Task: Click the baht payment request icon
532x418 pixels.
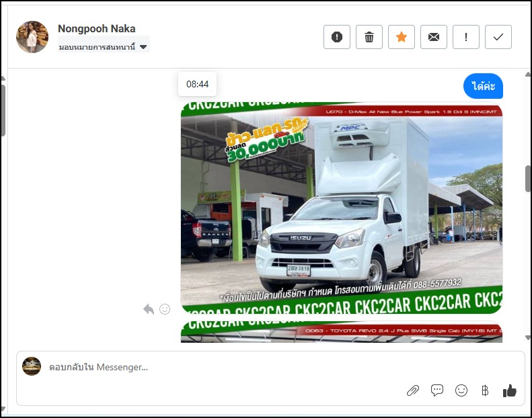Action: pyautogui.click(x=485, y=390)
